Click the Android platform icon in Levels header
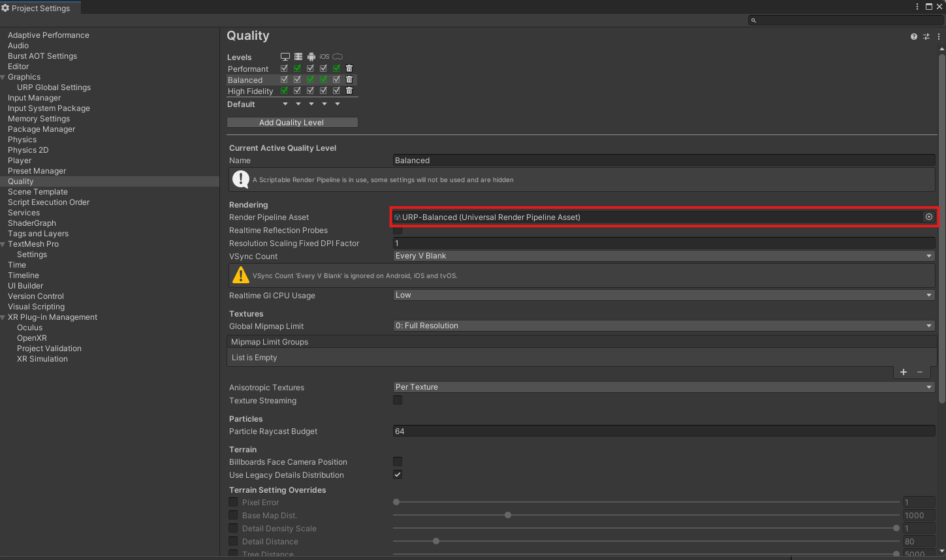The height and width of the screenshot is (560, 946). tap(311, 57)
